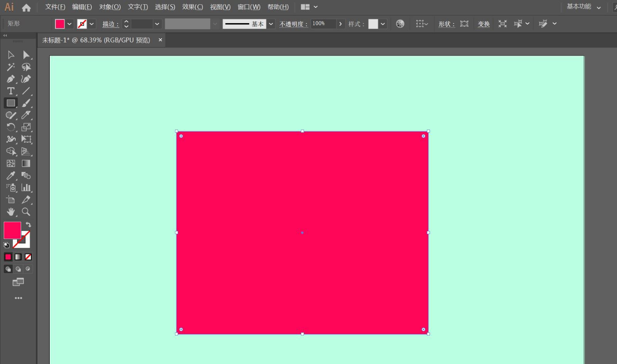Choose the Paintbrush tool
Viewport: 617px width, 364px height.
click(x=26, y=103)
